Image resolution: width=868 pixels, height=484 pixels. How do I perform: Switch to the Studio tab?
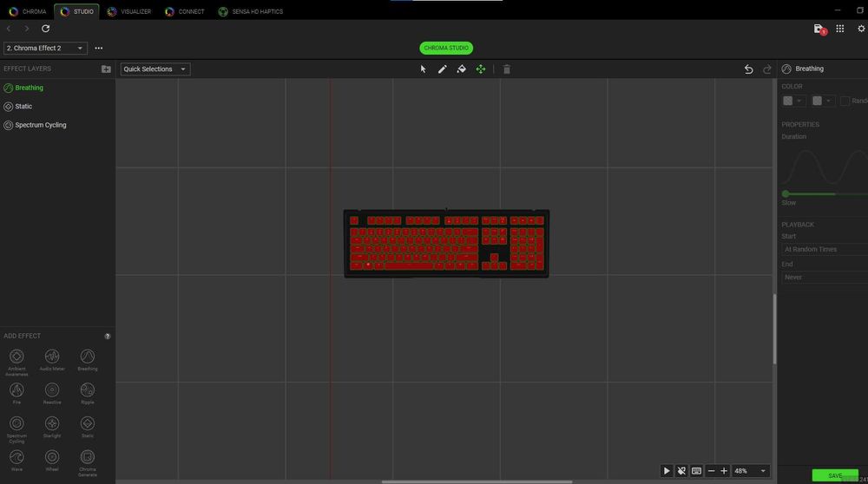point(77,11)
